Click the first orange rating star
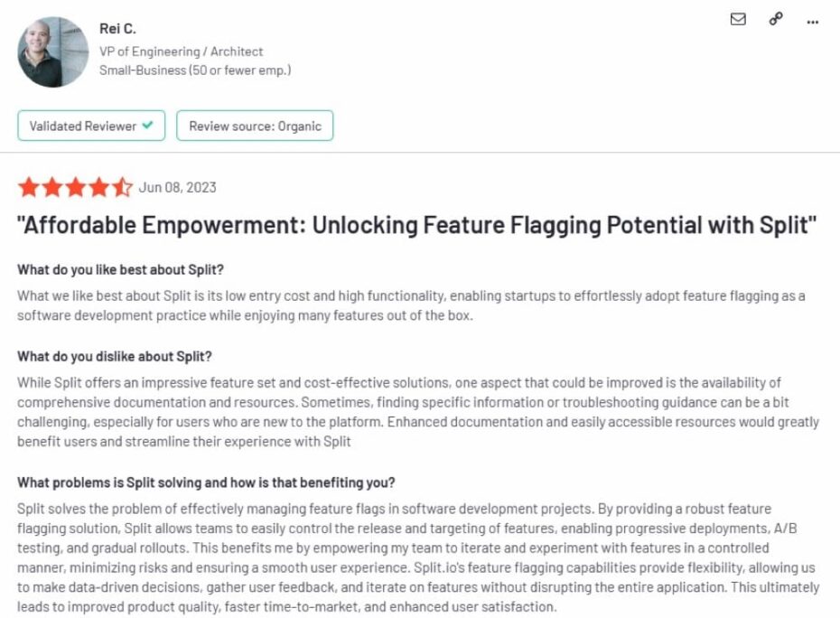Image resolution: width=840 pixels, height=618 pixels. 28,188
